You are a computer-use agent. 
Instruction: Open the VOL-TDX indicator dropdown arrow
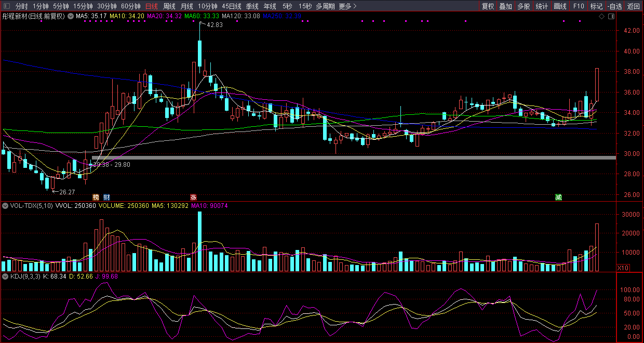pos(5,206)
